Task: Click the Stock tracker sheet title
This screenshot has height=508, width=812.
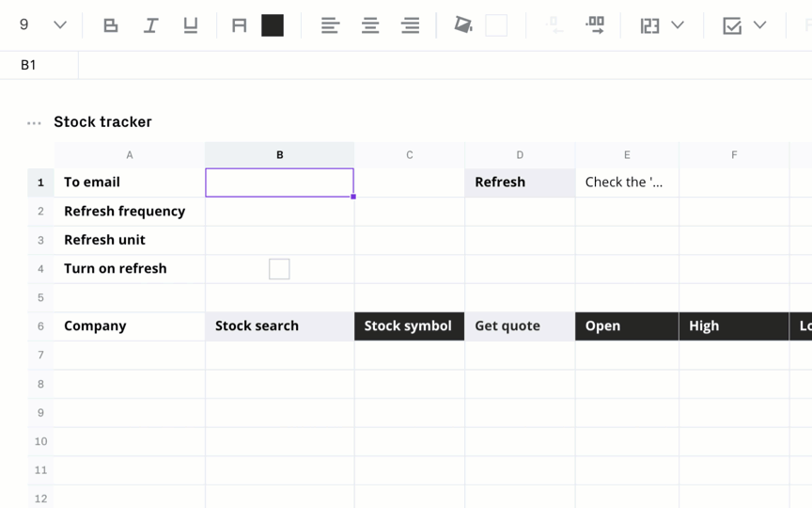Action: (103, 121)
